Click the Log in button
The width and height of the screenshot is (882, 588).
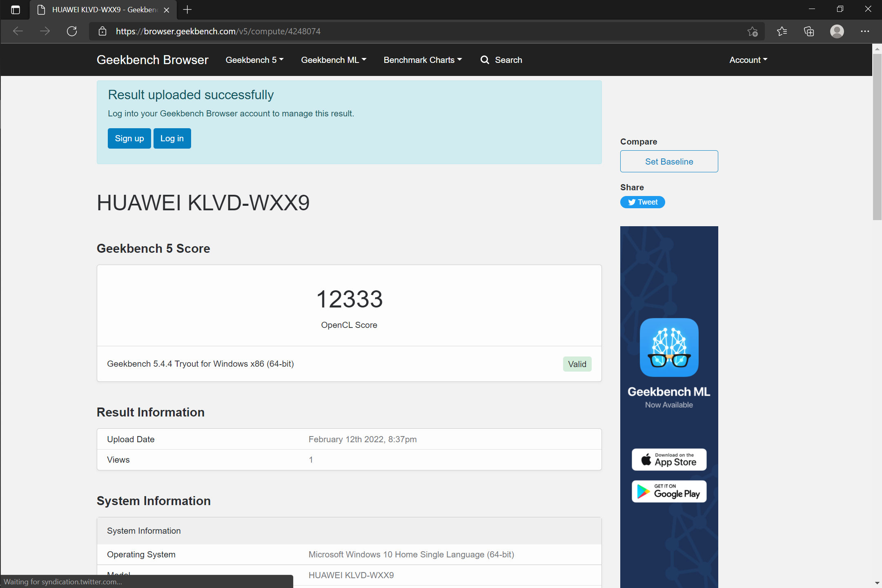coord(172,138)
